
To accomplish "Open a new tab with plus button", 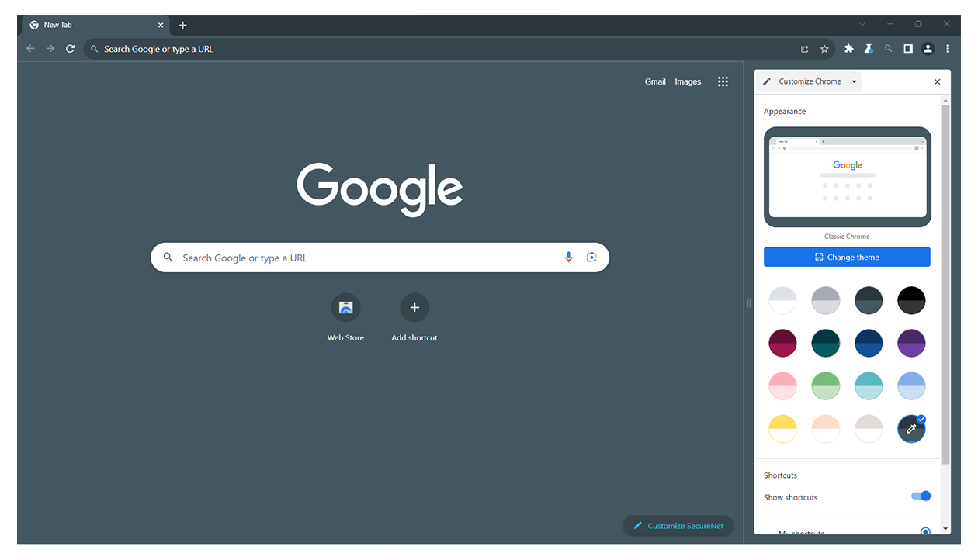I will [x=183, y=25].
